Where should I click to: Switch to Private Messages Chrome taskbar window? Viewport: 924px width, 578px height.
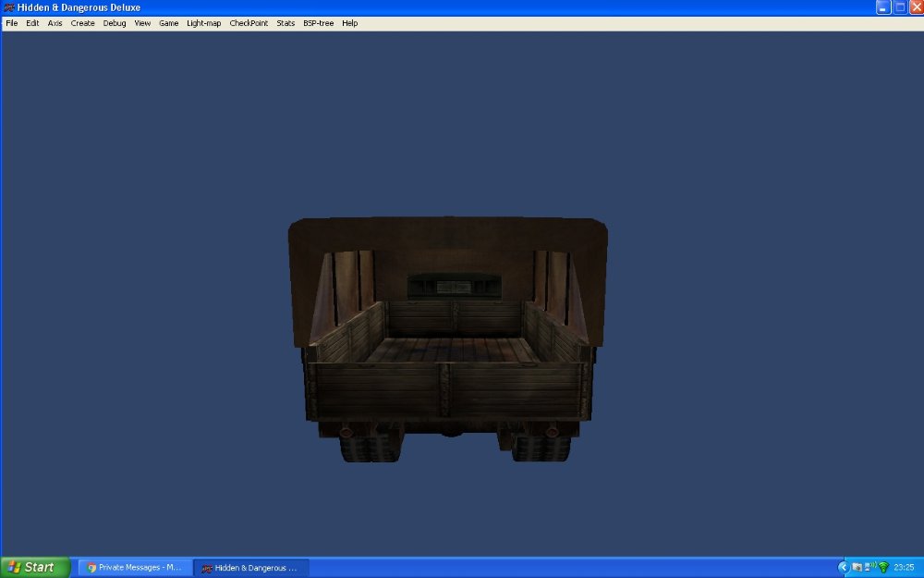click(x=135, y=568)
